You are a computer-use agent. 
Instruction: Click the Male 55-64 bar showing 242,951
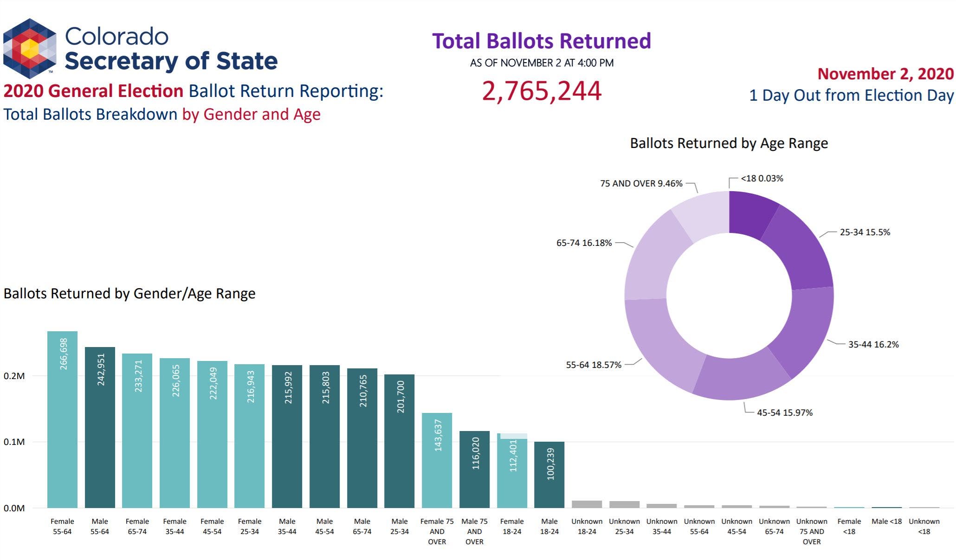pos(100,427)
